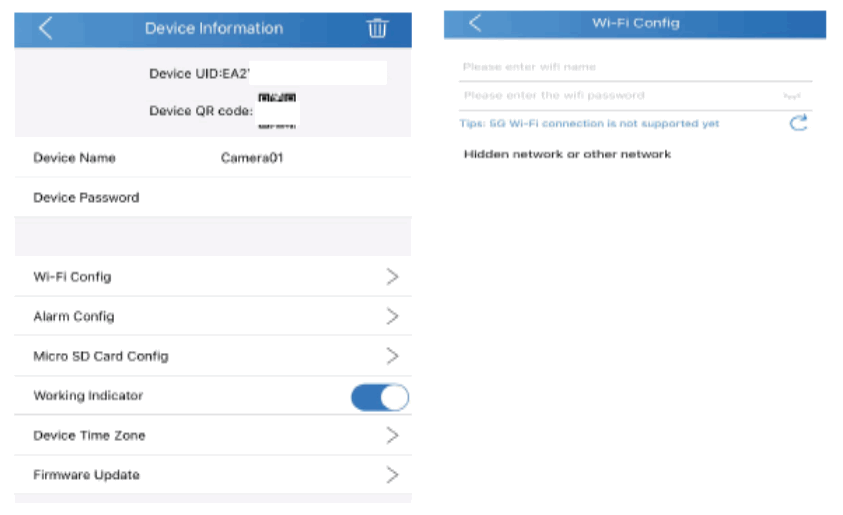Tap back arrow on Device Information
The image size is (843, 515).
point(45,28)
